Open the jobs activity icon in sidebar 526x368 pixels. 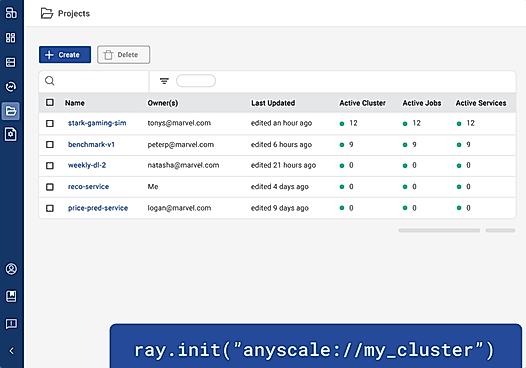coord(11,87)
